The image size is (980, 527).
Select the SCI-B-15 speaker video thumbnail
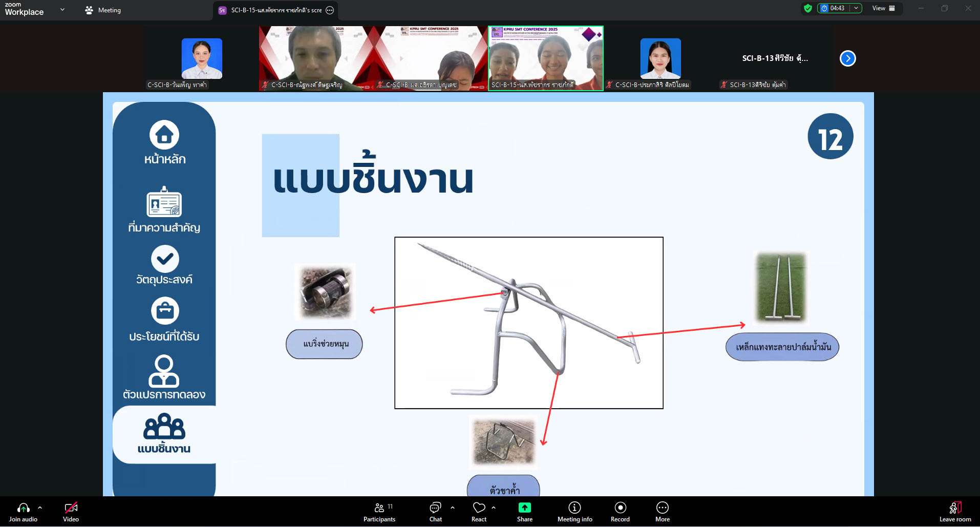[546, 58]
